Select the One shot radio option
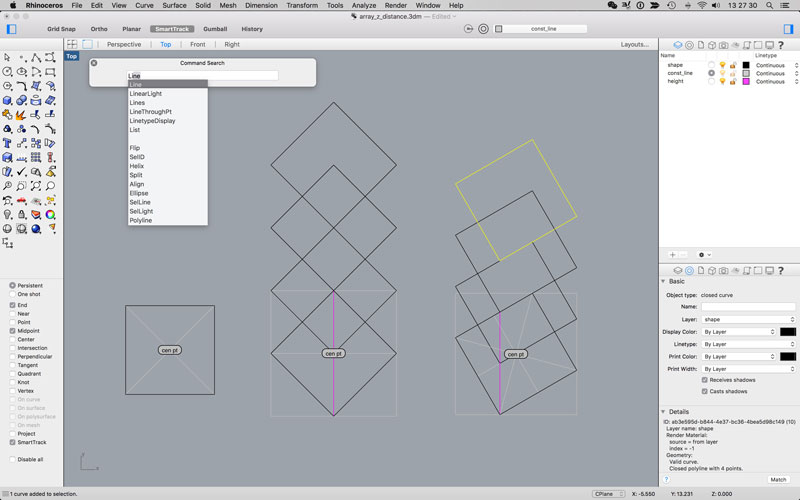 (x=12, y=294)
